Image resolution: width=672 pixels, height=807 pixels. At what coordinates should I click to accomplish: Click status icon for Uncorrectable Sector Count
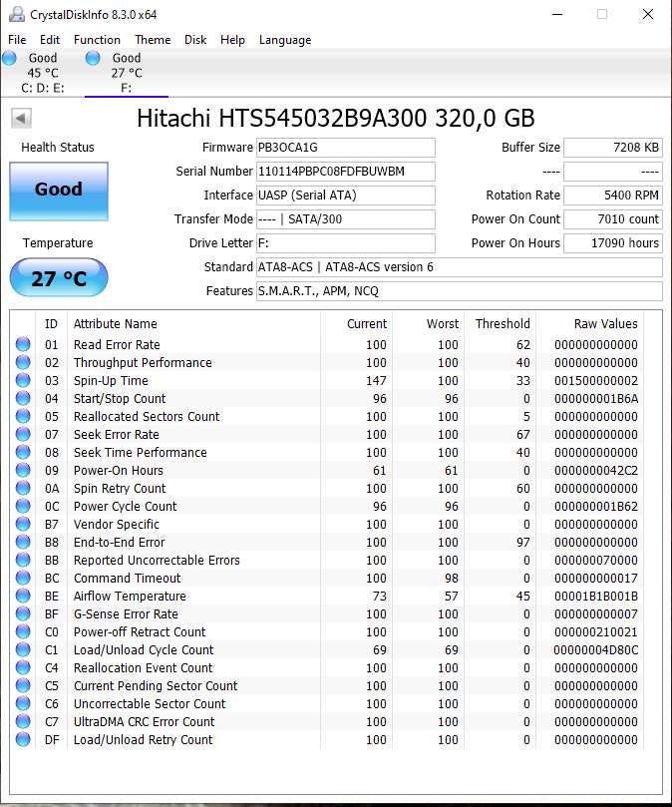(x=23, y=703)
